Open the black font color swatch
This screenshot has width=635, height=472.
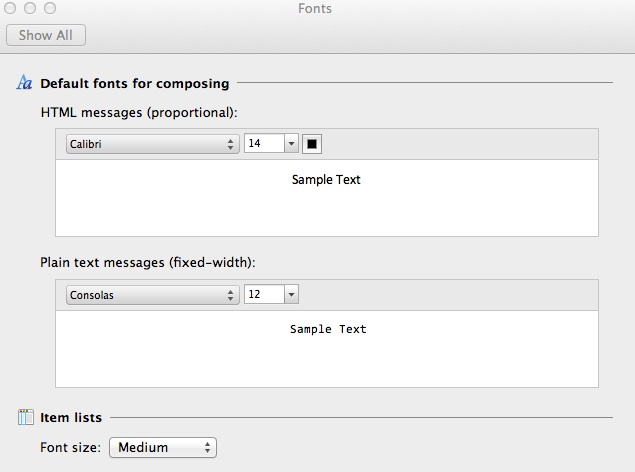click(x=312, y=144)
